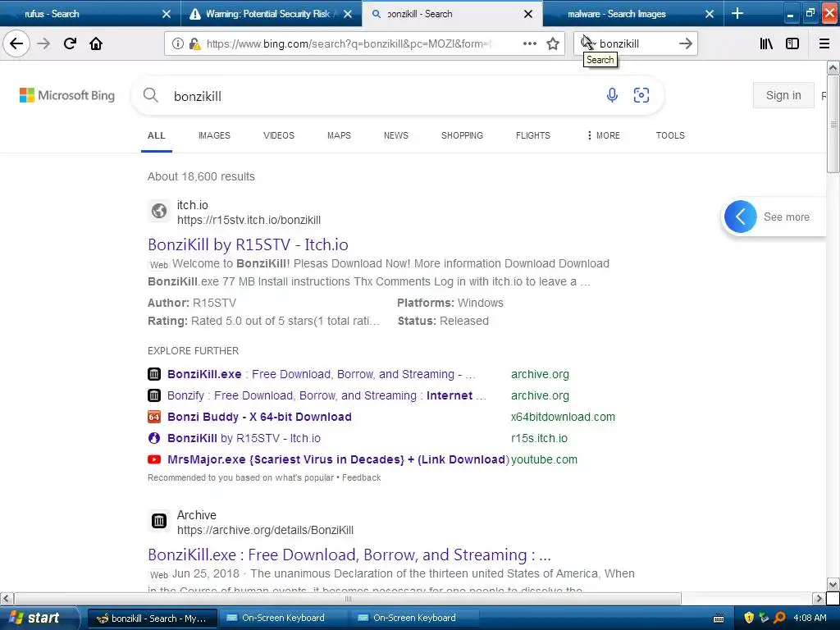Image resolution: width=840 pixels, height=630 pixels.
Task: Click the lock warning icon in address bar
Action: (195, 44)
